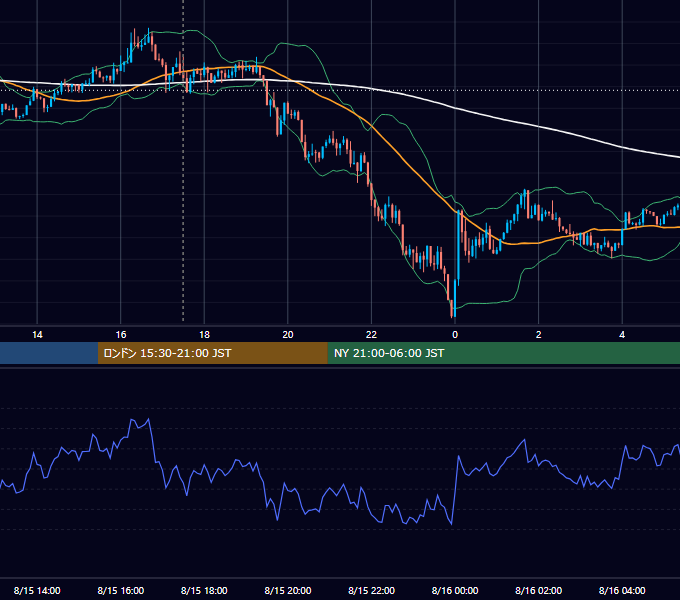This screenshot has height=600, width=680.
Task: Click the 8/16 04:00 time label
Action: [x=622, y=590]
